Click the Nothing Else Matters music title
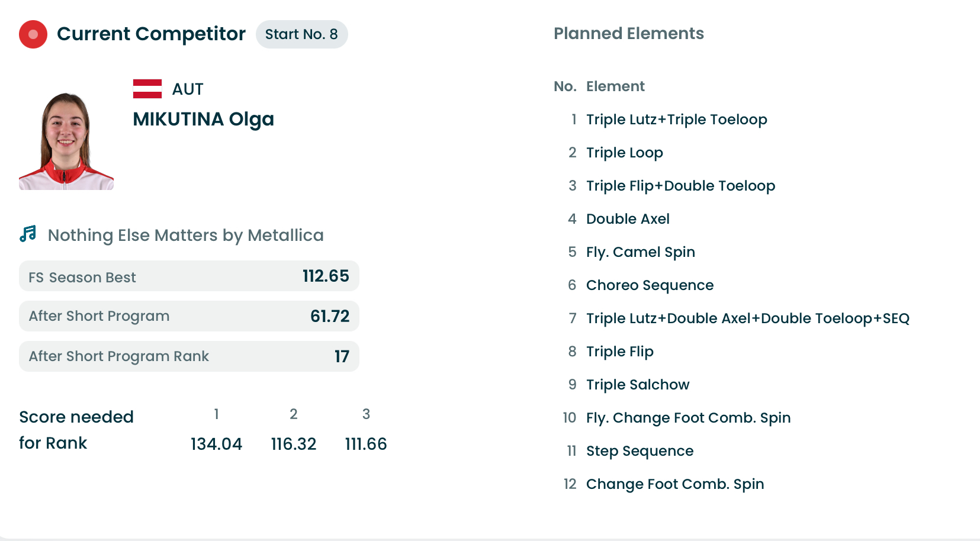Screen dimensions: 980x541 185,235
